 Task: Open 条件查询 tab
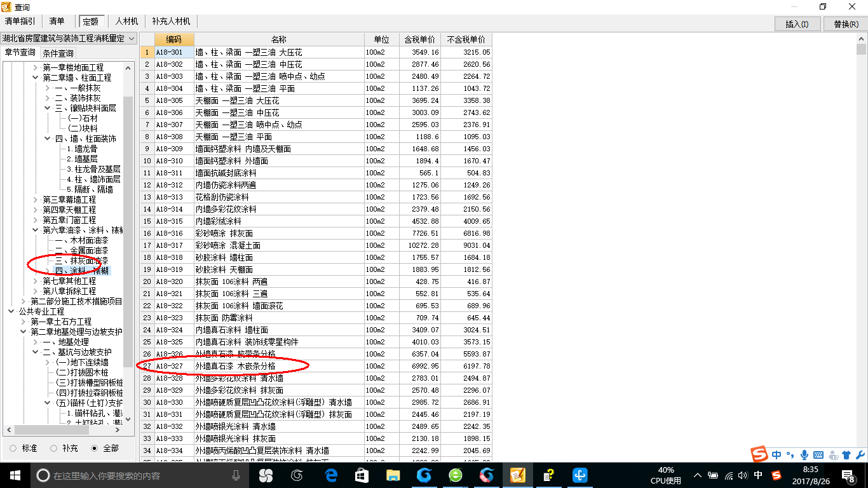point(58,53)
